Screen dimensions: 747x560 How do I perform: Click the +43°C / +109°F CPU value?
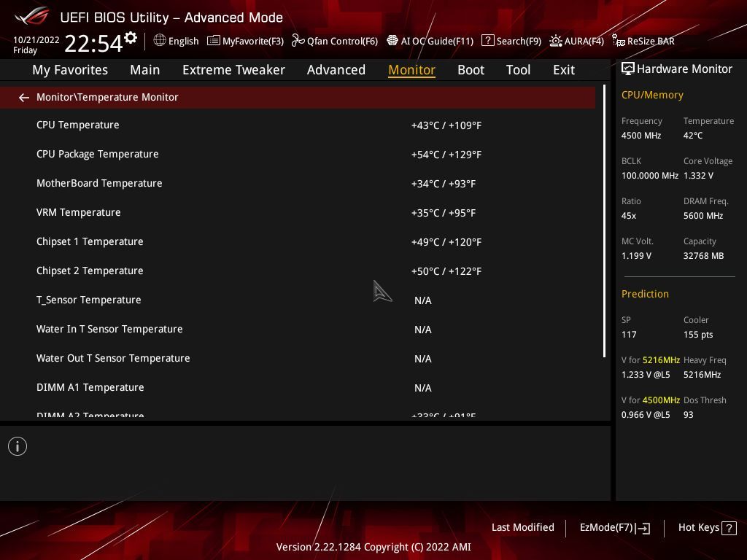(x=446, y=125)
